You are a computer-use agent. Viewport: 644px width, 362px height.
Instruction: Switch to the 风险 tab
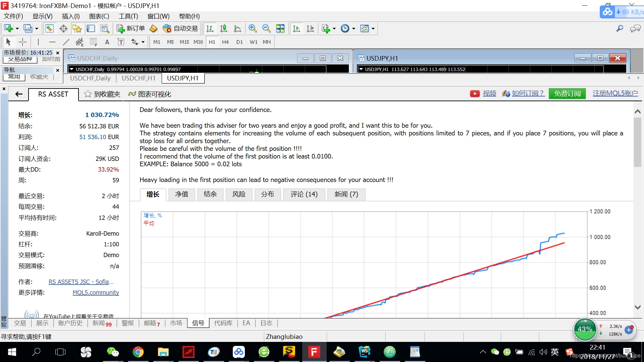(239, 194)
